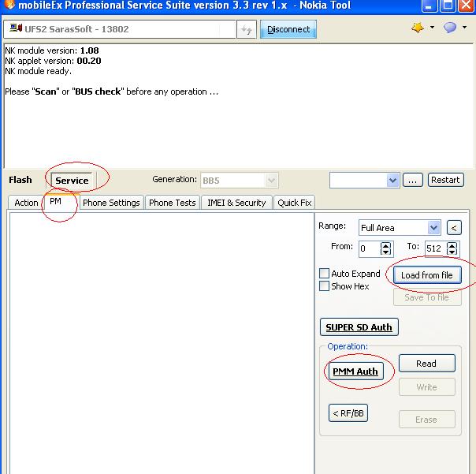Screen dimensions: 476x474
Task: Open the Phone Settings tab
Action: coord(111,203)
